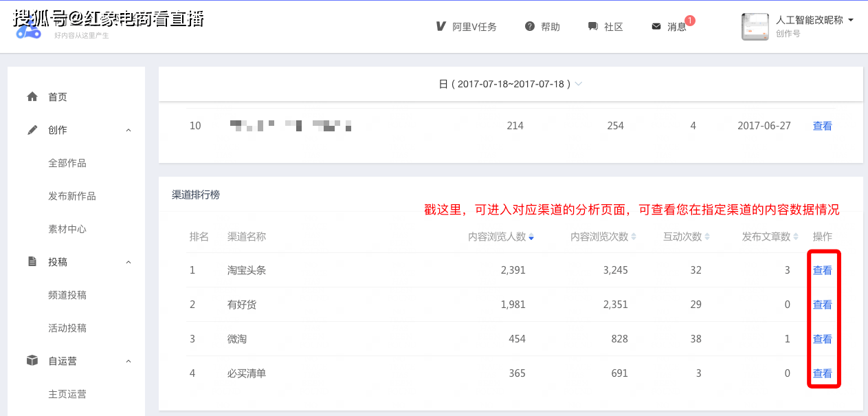Open 消息 envelope icon
868x416 pixels.
tap(656, 26)
